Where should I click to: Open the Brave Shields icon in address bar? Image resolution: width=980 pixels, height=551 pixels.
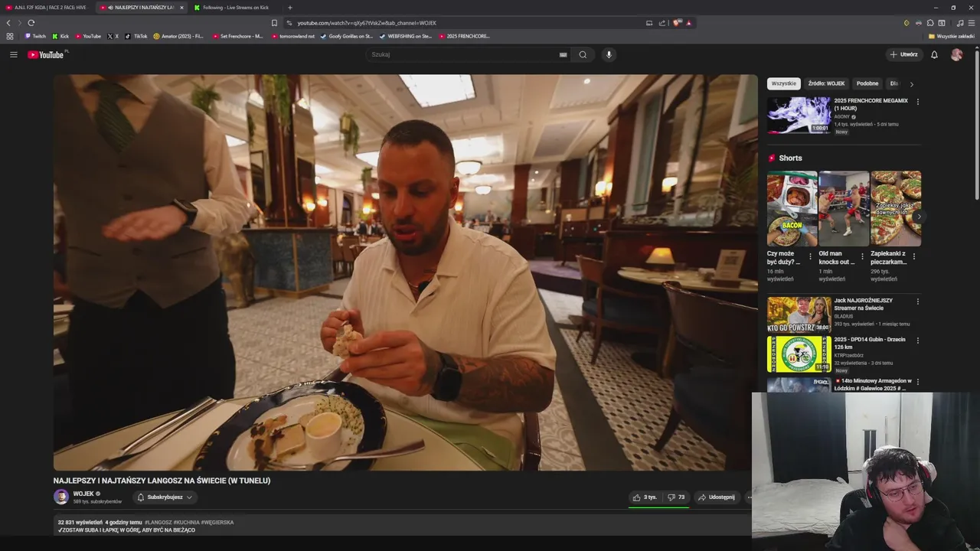coord(677,23)
